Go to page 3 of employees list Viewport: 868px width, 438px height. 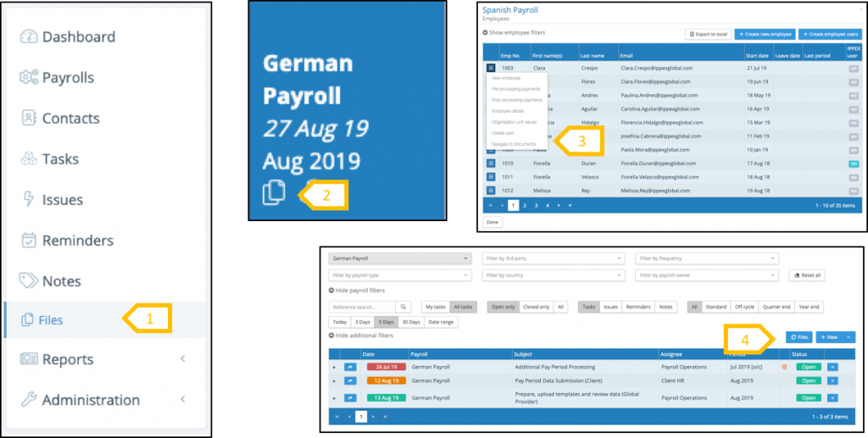click(x=536, y=205)
